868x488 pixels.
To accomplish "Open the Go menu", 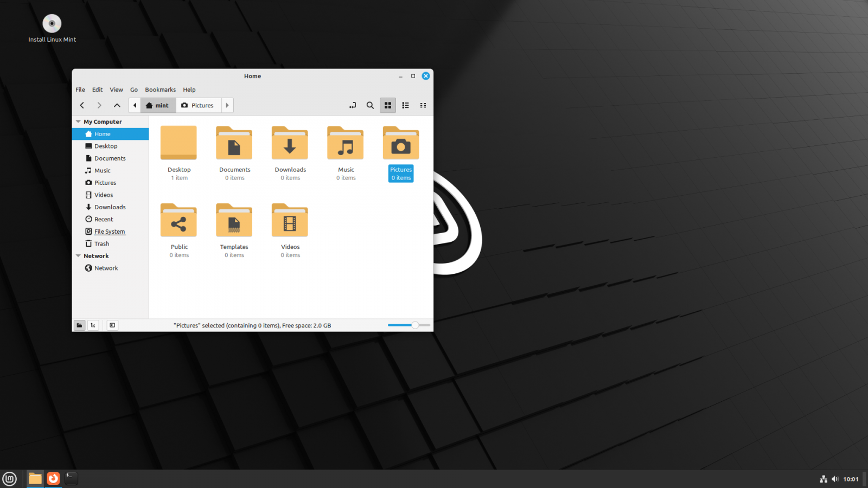I will coord(133,89).
